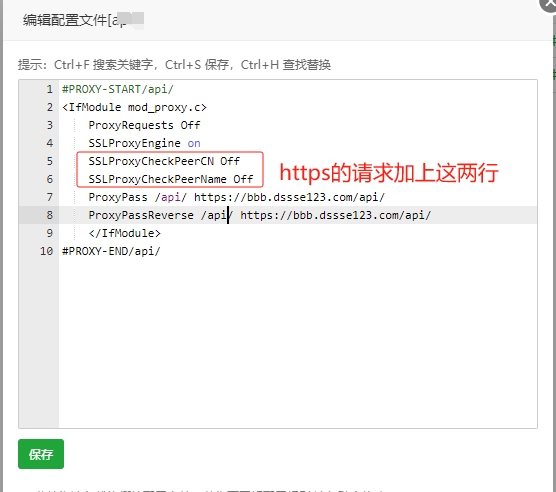Click the SSLProxyCheckPeerName Off line
556x492 pixels.
pyautogui.click(x=171, y=179)
